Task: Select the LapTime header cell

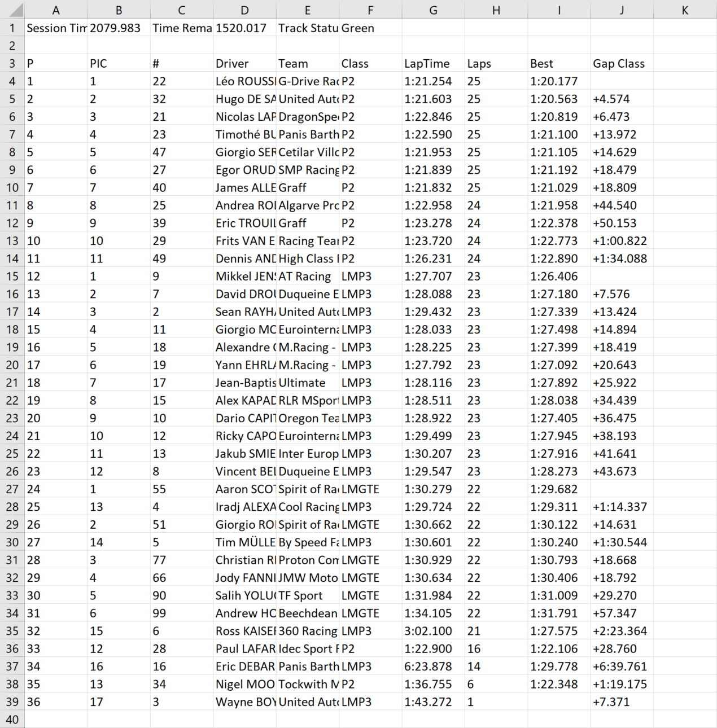Action: pyautogui.click(x=433, y=63)
